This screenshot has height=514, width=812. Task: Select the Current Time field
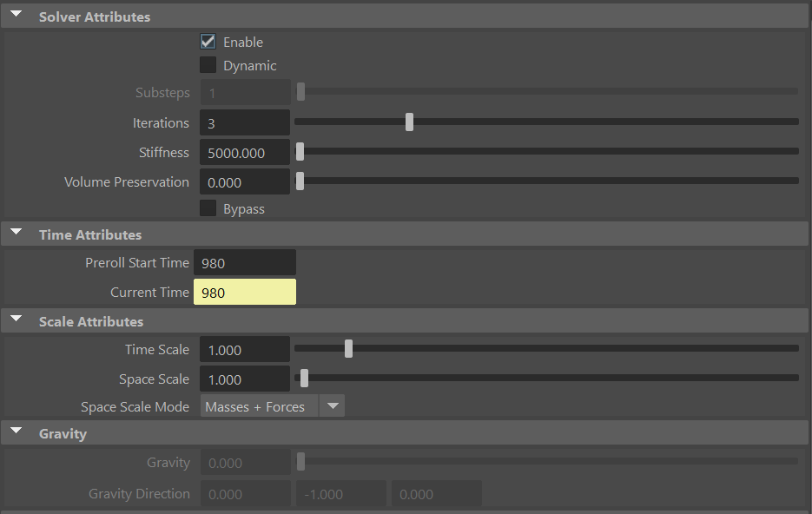pos(244,292)
